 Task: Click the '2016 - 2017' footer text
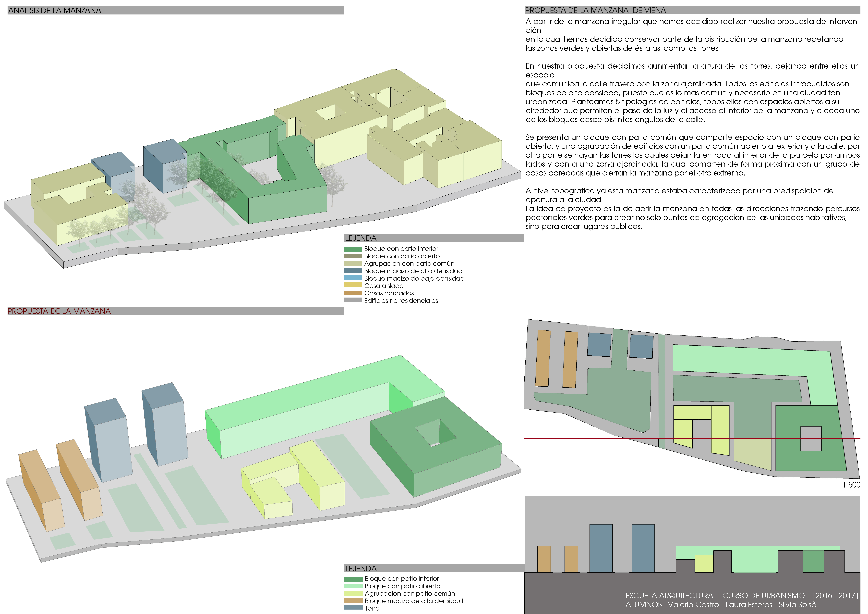835,596
